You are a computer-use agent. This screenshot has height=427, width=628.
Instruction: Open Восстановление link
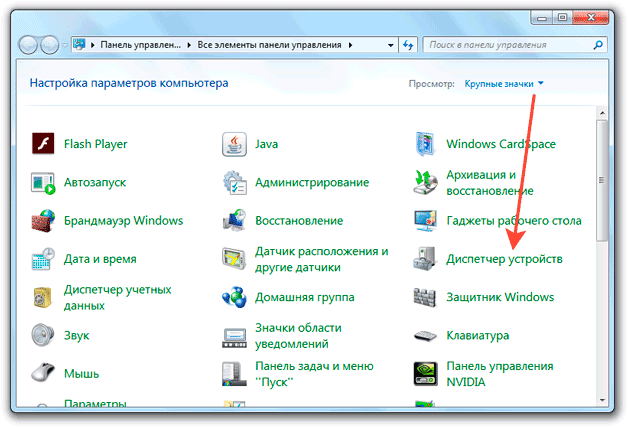(299, 221)
